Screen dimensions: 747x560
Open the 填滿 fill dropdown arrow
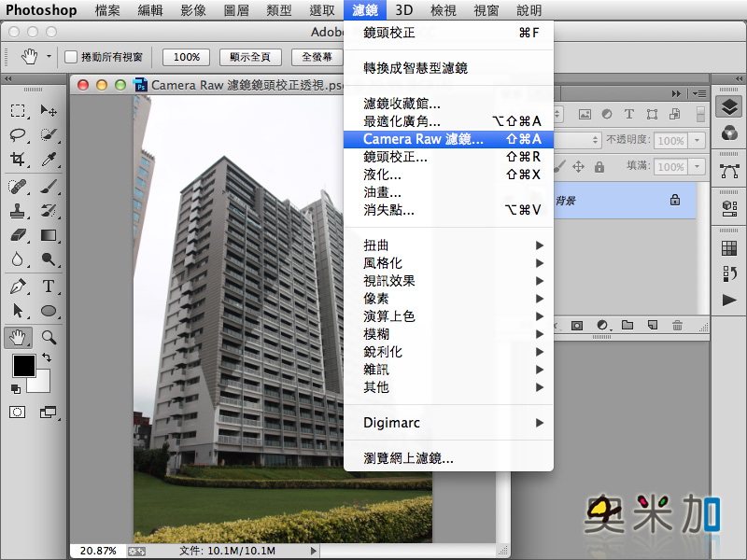[697, 167]
